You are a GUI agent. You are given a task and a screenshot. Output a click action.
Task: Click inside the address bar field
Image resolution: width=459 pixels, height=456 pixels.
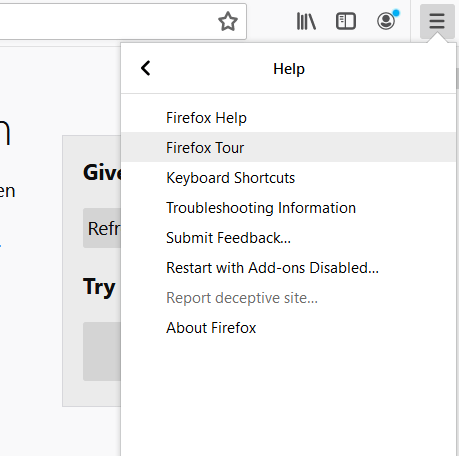pos(107,21)
